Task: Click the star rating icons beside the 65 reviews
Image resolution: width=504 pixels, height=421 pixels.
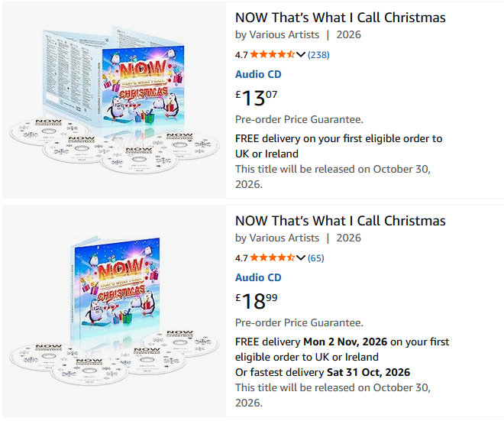Action: click(273, 257)
